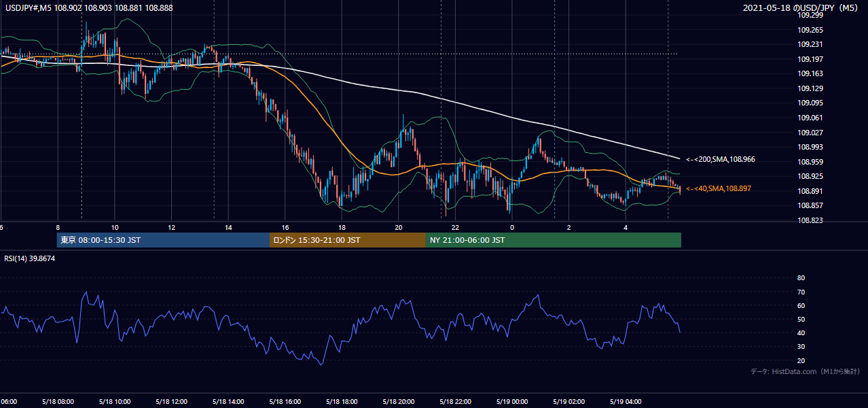Select the 東京 08:00-15:30 JST session bar
The height and width of the screenshot is (408, 868).
[163, 240]
